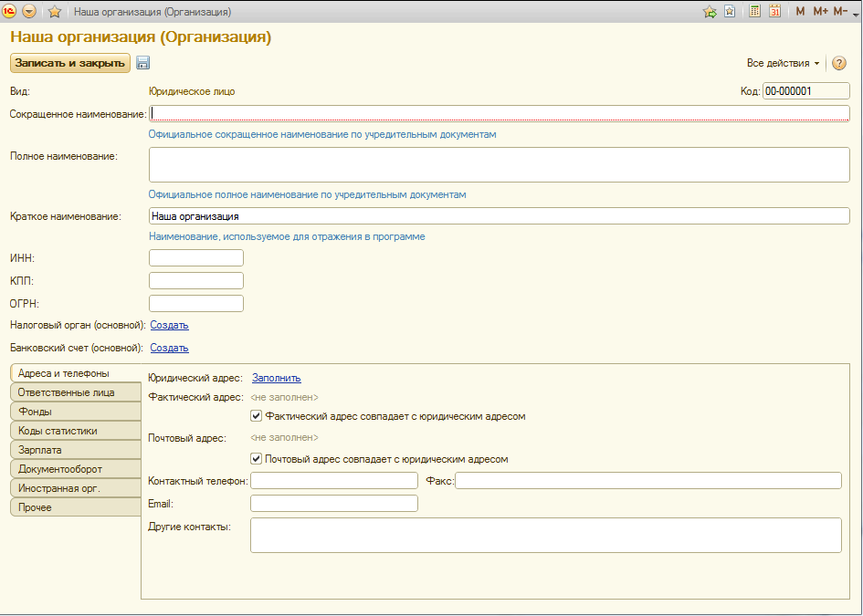
Task: Click the M+ memory add button
Action: [x=820, y=12]
